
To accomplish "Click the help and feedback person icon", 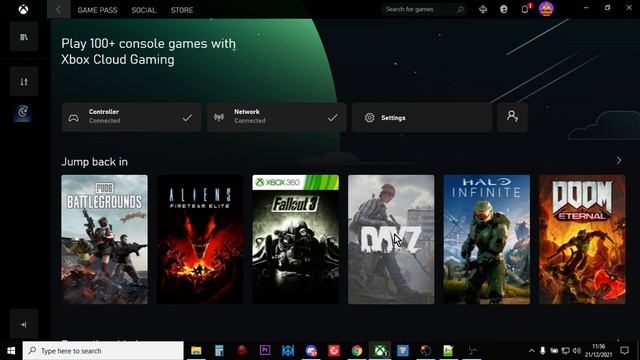I will [x=512, y=118].
